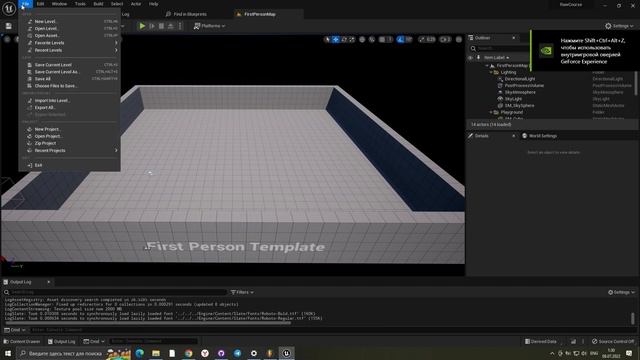Open the Content Drawer button
Viewport: 640px width, 360px height.
point(22,341)
